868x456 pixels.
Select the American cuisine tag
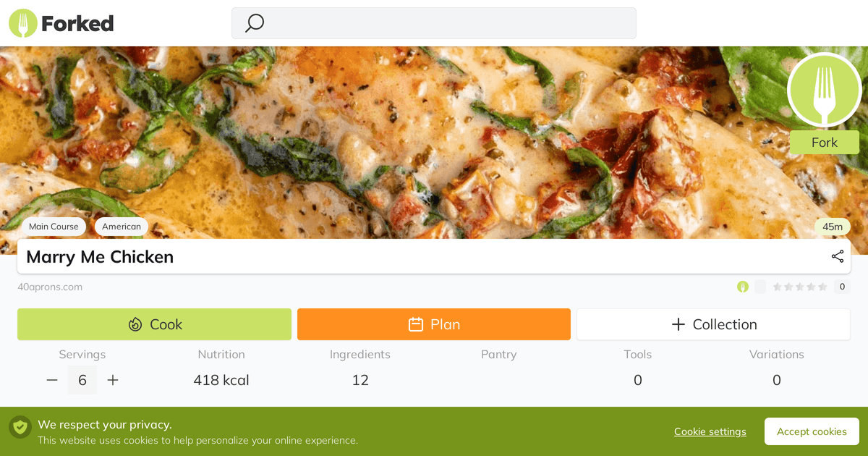(122, 227)
